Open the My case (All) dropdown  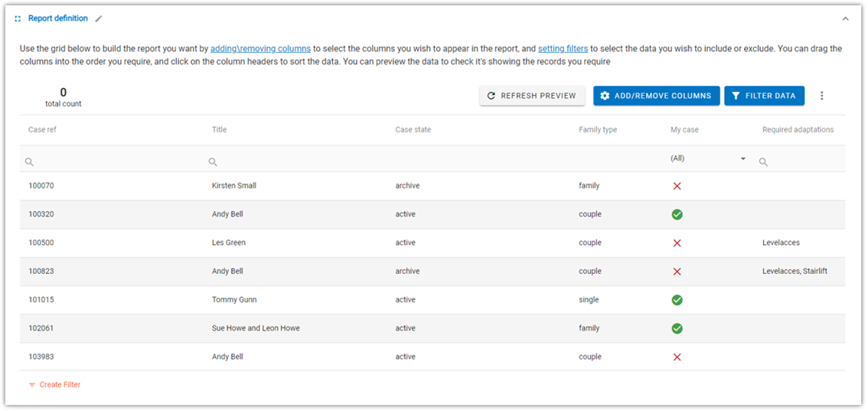pyautogui.click(x=708, y=158)
